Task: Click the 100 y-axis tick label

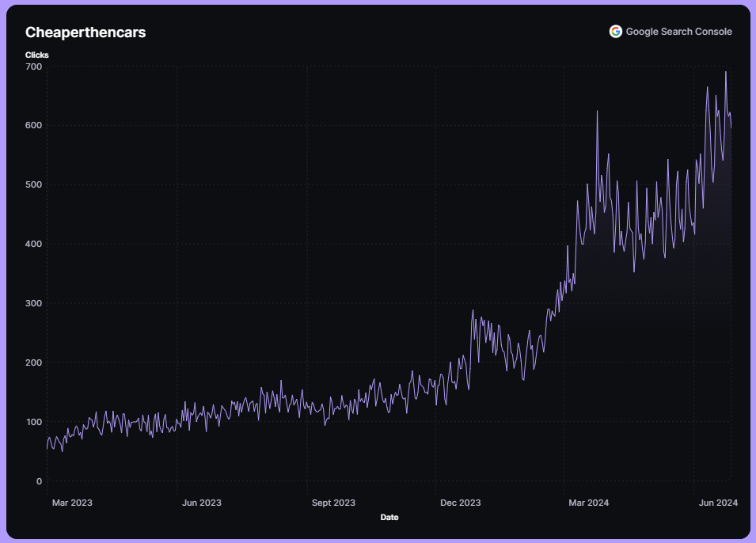Action: [x=33, y=422]
